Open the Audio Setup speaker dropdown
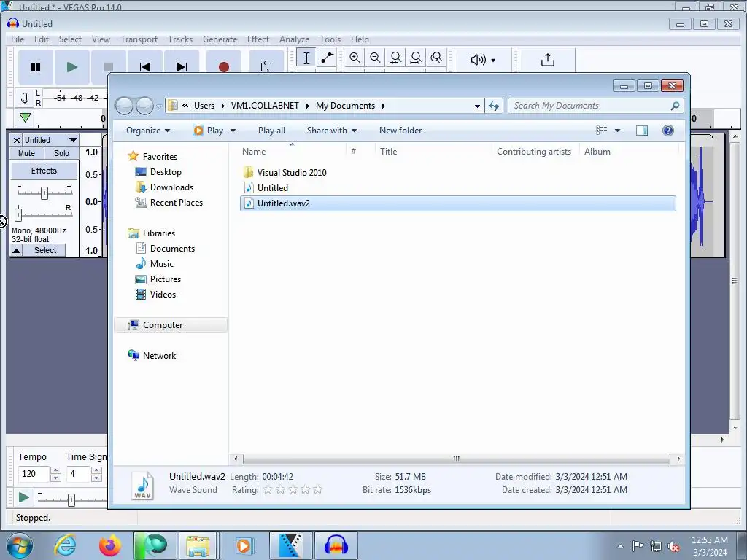747x560 pixels. [483, 60]
